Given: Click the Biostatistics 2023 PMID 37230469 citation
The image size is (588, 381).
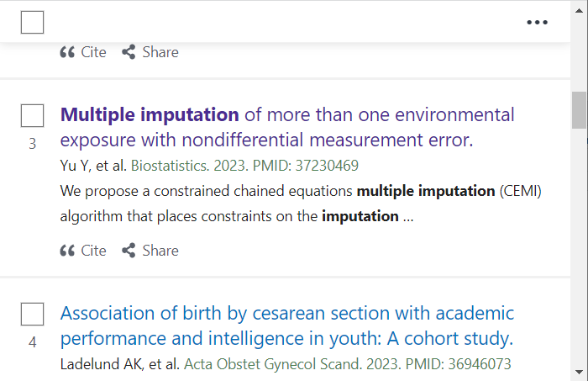Looking at the screenshot, I should pyautogui.click(x=244, y=166).
